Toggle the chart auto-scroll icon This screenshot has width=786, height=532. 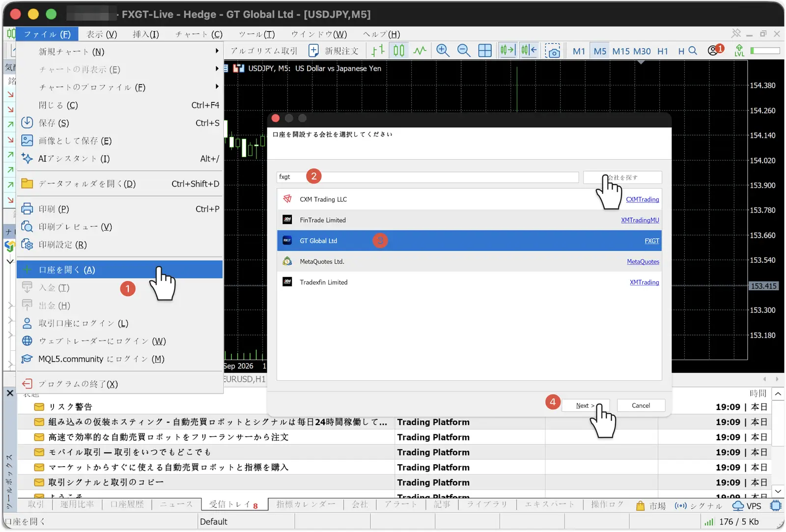(507, 50)
